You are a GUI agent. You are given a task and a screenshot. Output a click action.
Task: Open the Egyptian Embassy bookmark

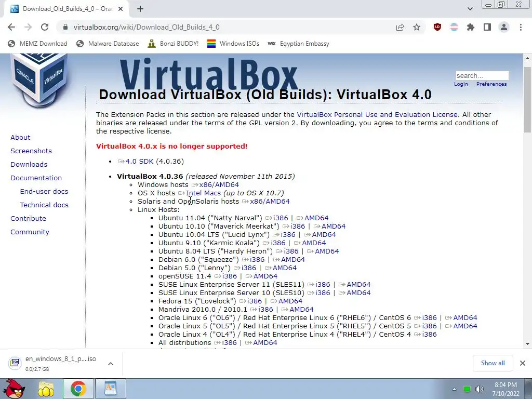tap(298, 44)
